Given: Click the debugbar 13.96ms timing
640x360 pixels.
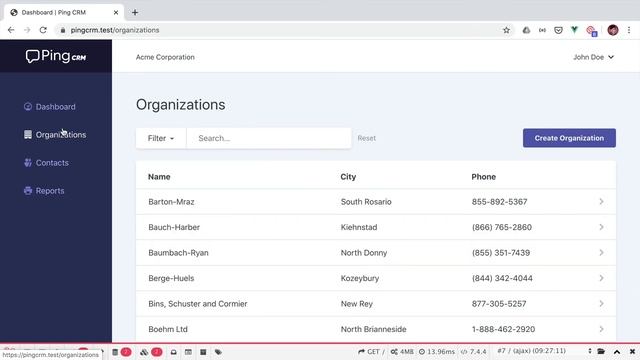Looking at the screenshot, I should click(437, 351).
